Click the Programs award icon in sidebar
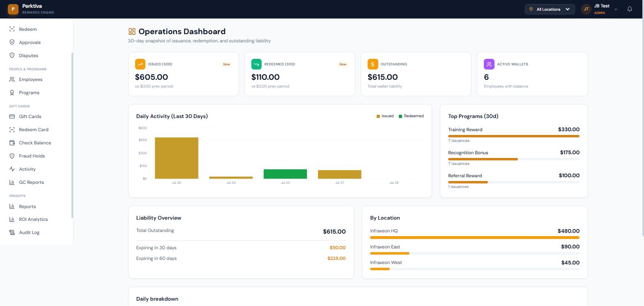This screenshot has height=306, width=644. [12, 93]
